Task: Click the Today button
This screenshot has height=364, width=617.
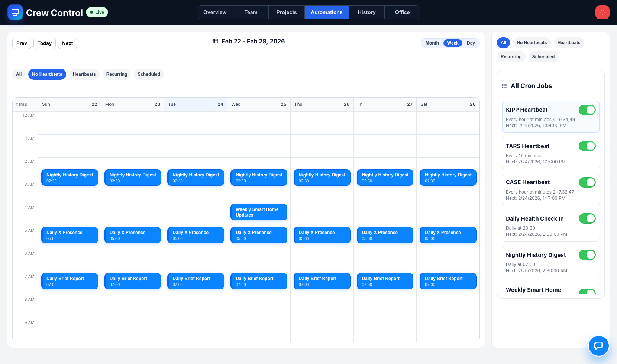Action: (x=44, y=43)
